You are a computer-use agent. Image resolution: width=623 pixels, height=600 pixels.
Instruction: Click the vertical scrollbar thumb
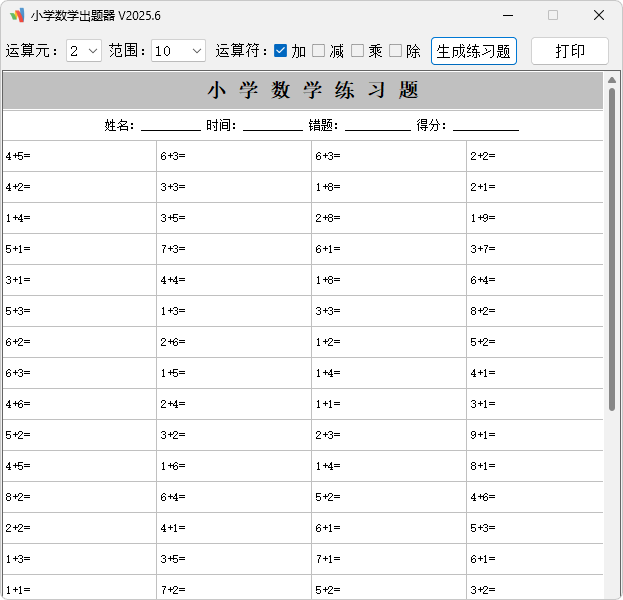[x=612, y=249]
